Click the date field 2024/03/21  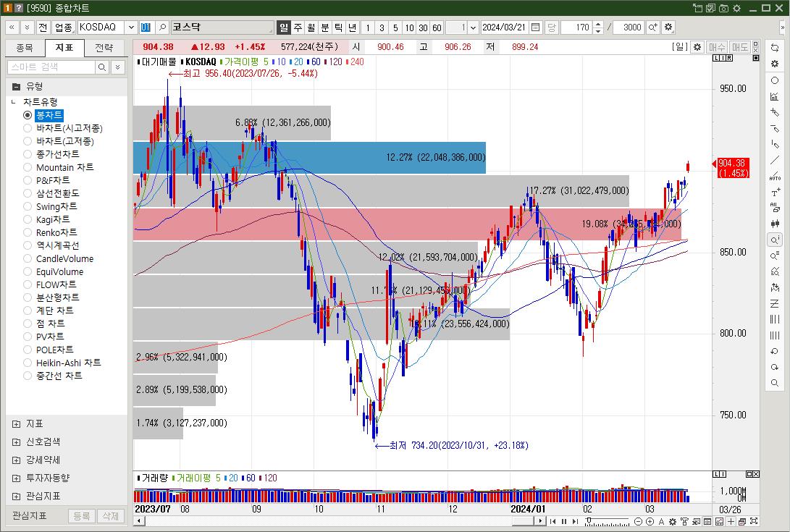point(504,28)
